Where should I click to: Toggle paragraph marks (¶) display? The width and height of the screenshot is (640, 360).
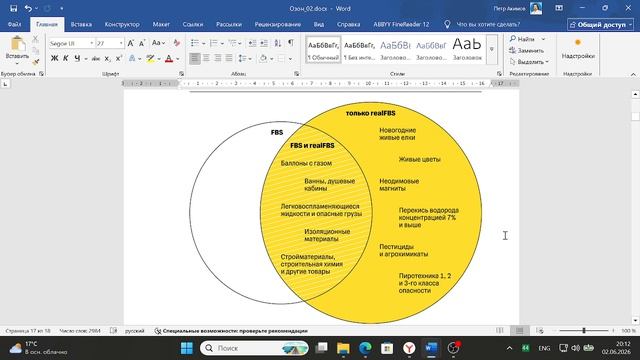point(291,43)
